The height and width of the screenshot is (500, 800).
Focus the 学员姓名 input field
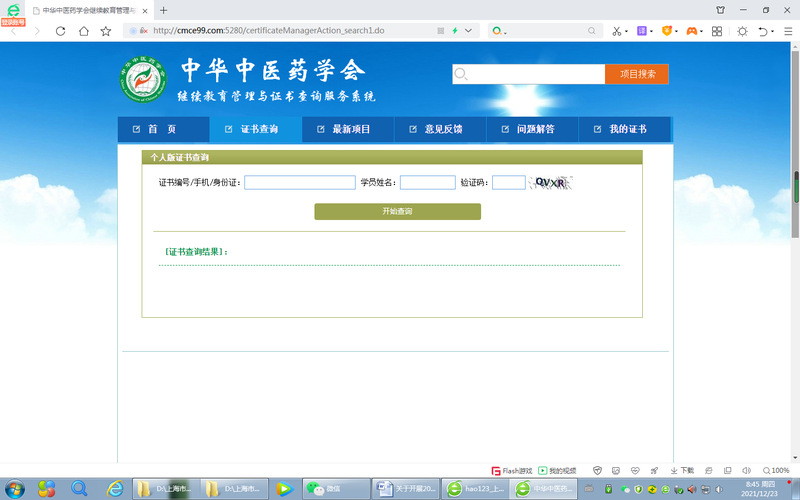[428, 182]
